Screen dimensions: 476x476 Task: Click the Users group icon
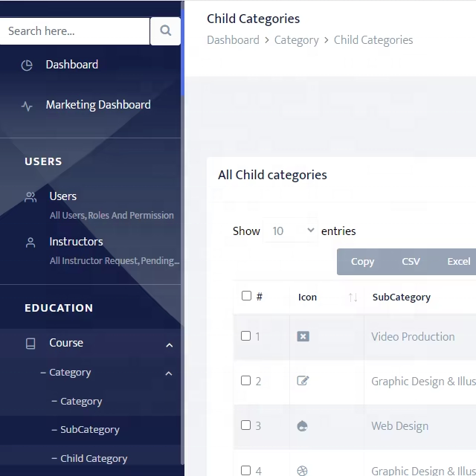coord(30,197)
